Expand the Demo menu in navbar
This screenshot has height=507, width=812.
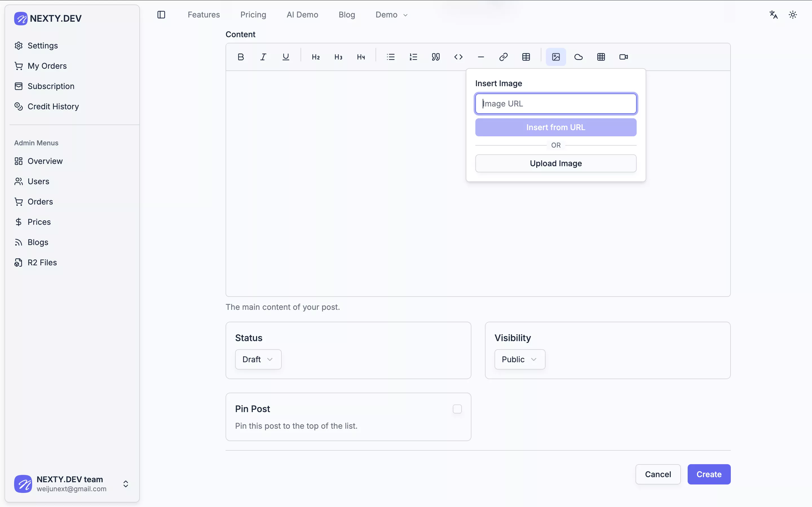391,15
